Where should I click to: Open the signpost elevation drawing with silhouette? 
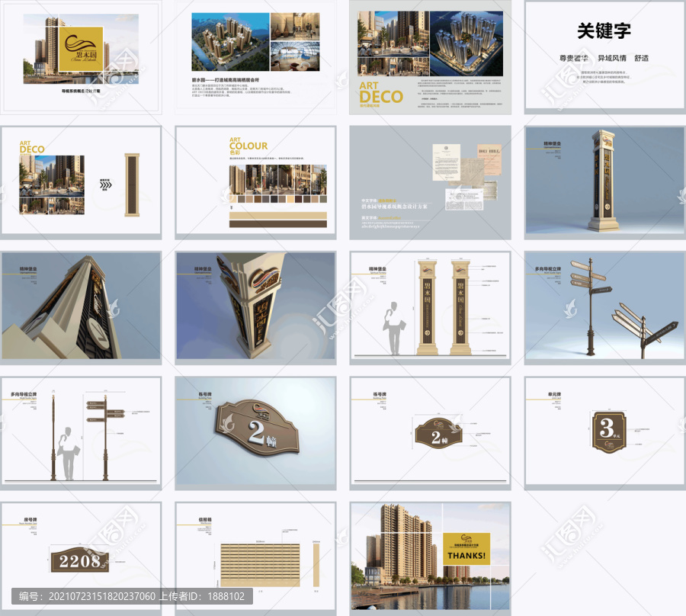[x=81, y=433]
